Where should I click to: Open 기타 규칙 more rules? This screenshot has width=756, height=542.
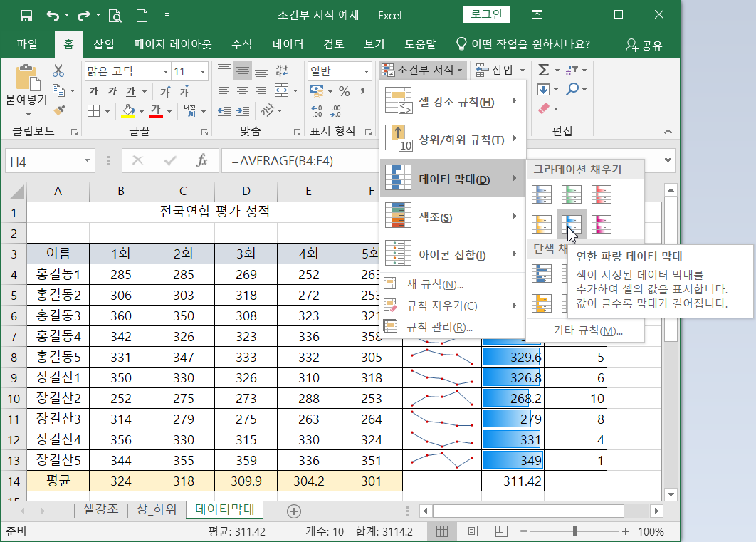pyautogui.click(x=588, y=330)
